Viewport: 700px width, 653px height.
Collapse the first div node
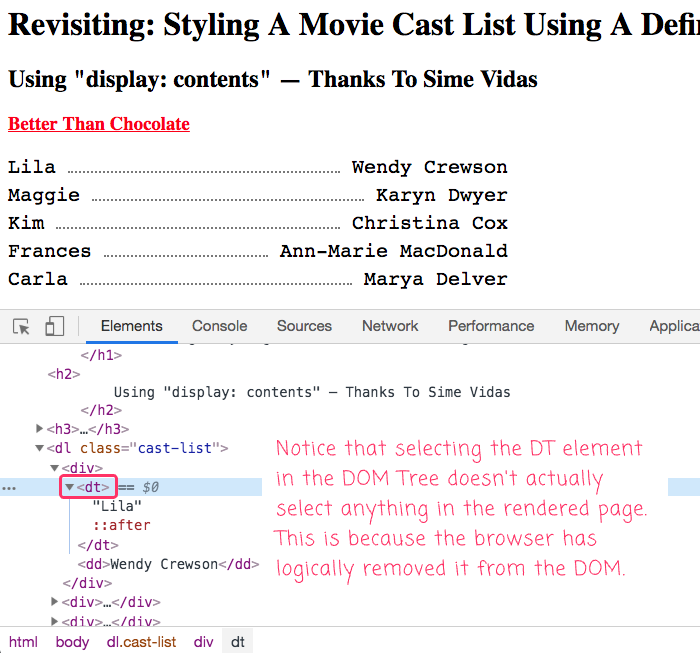click(54, 468)
